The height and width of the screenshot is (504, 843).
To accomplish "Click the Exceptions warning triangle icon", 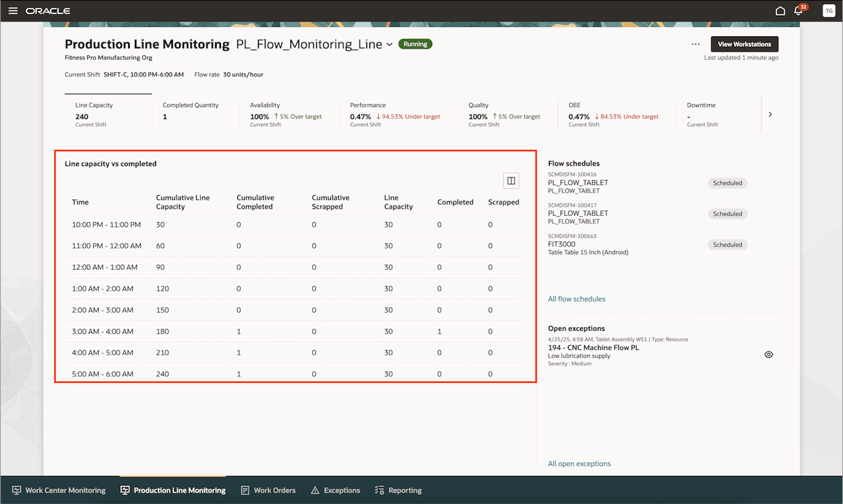I will pos(315,490).
